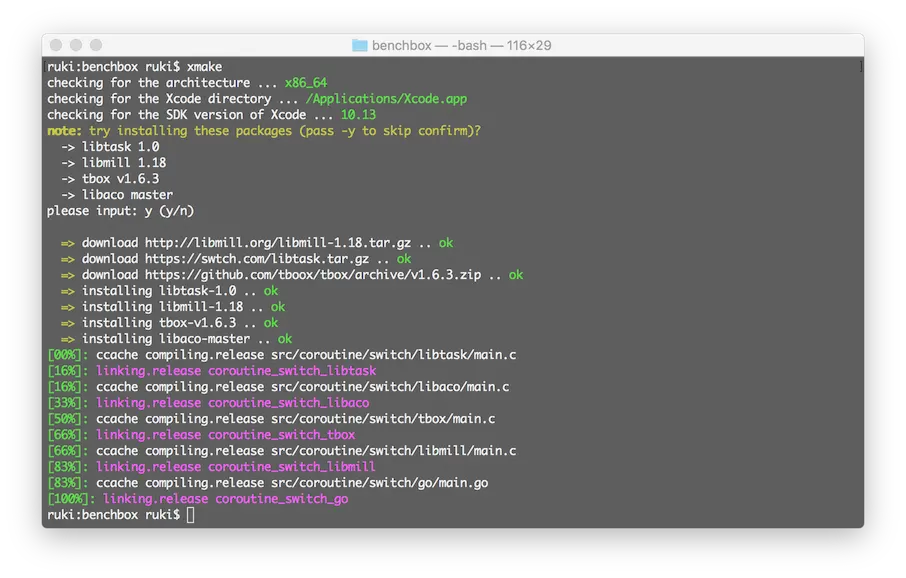This screenshot has height=578, width=906.
Task: Click the github tbox v1.6.3.zip URL
Action: pos(313,275)
